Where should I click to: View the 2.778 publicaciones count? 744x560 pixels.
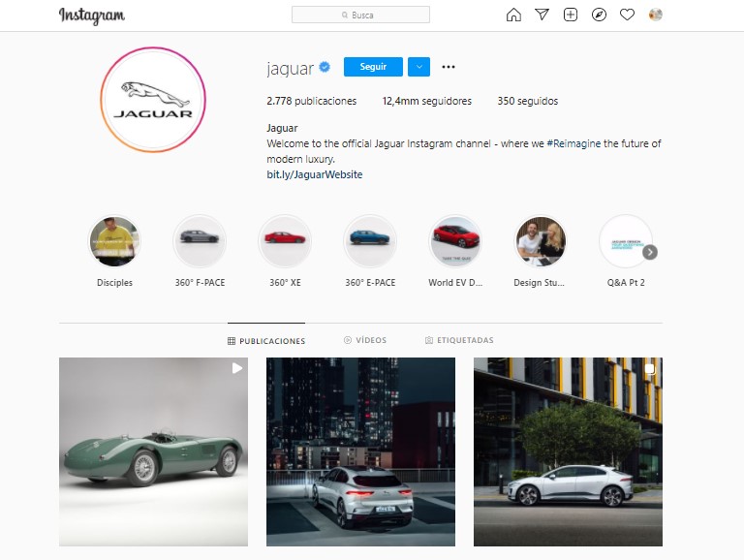tap(311, 101)
